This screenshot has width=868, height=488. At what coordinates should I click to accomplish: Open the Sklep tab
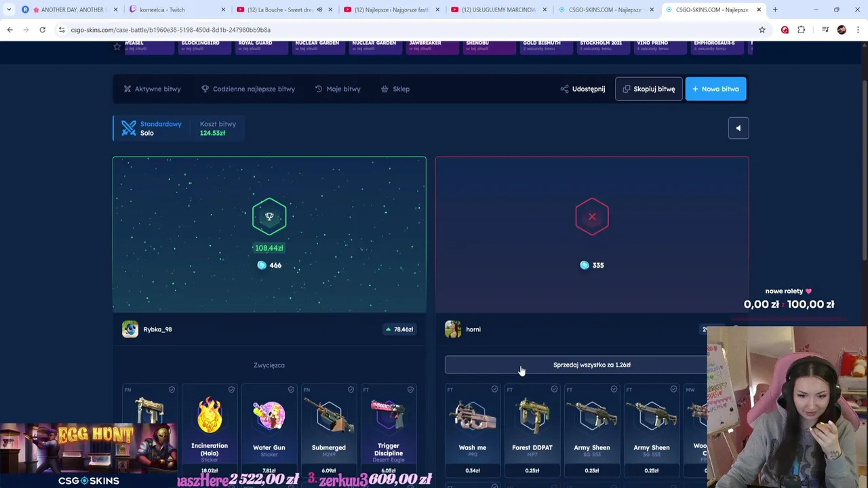coord(395,89)
